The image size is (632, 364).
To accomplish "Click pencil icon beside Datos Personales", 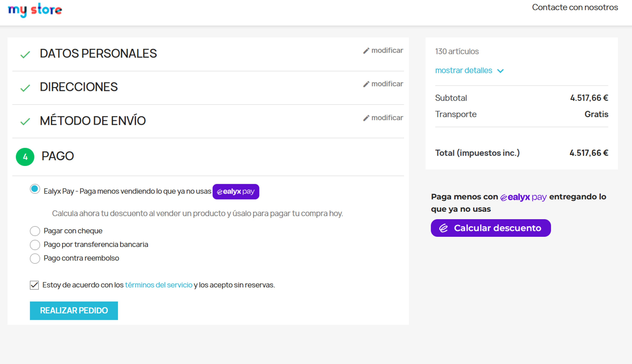I will [x=366, y=51].
